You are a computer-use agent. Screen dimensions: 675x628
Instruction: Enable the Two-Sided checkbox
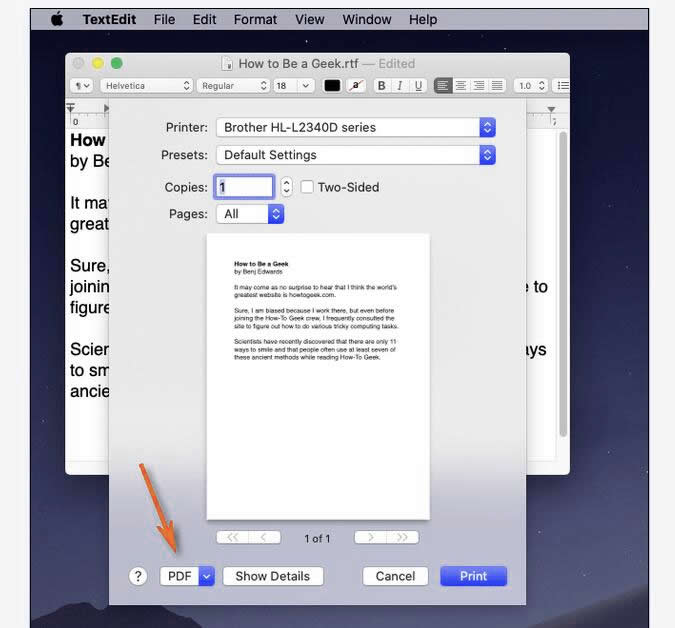tap(307, 187)
